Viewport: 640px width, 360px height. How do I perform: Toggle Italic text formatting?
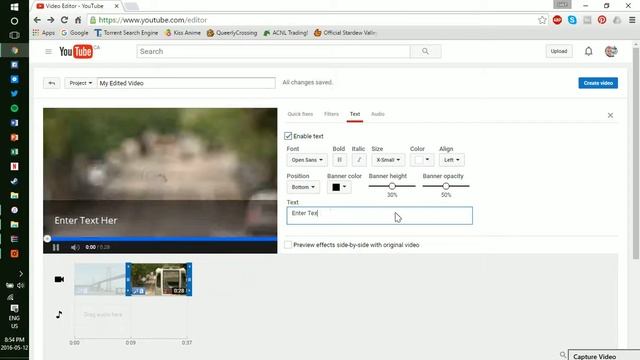click(x=359, y=160)
